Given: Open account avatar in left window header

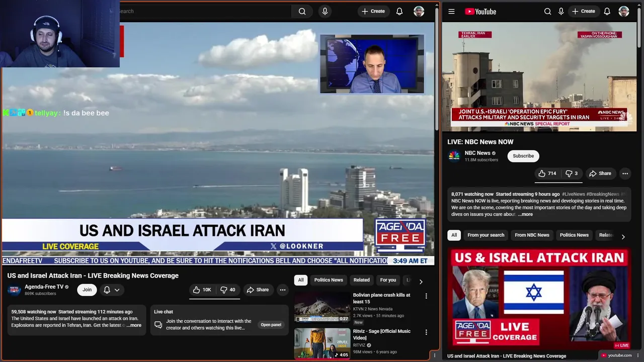Looking at the screenshot, I should tap(419, 11).
